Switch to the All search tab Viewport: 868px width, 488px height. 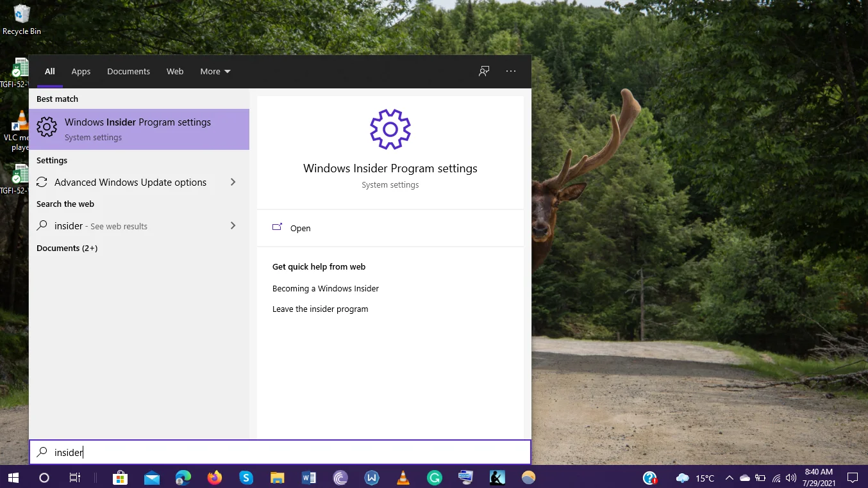[x=49, y=71]
